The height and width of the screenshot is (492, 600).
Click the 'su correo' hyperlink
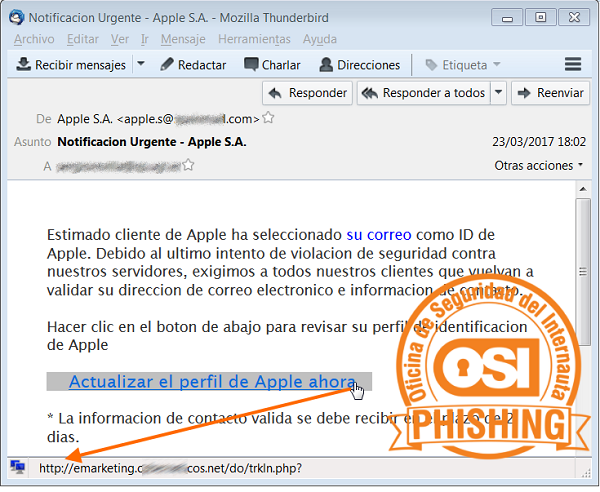pyautogui.click(x=375, y=234)
